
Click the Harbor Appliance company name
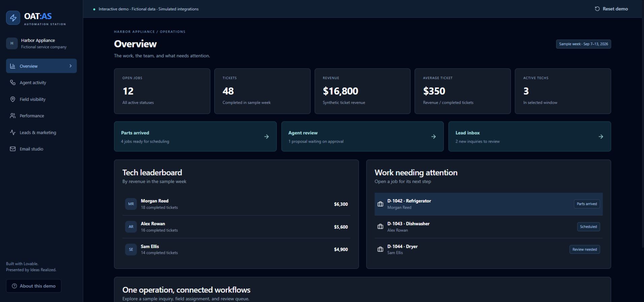[38, 40]
